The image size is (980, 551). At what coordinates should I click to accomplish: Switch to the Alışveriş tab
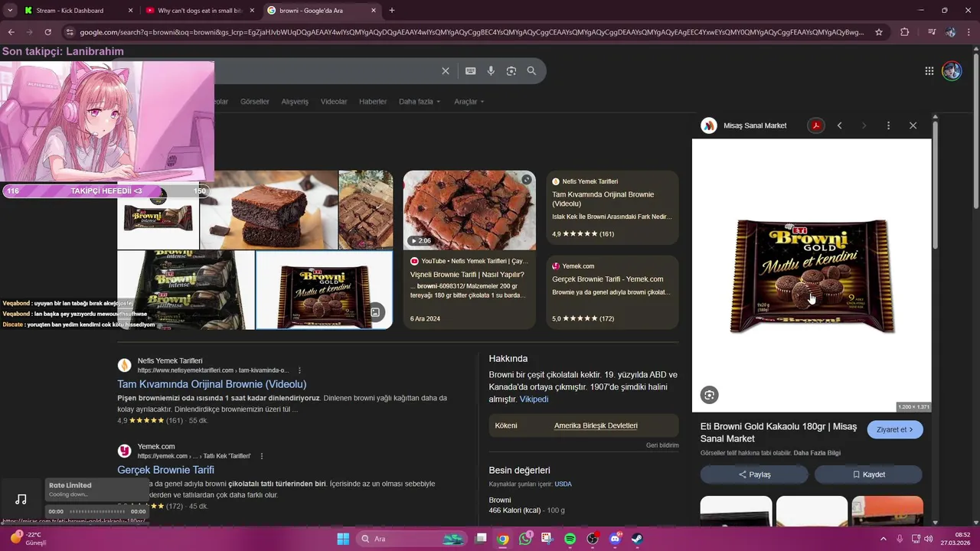[295, 102]
